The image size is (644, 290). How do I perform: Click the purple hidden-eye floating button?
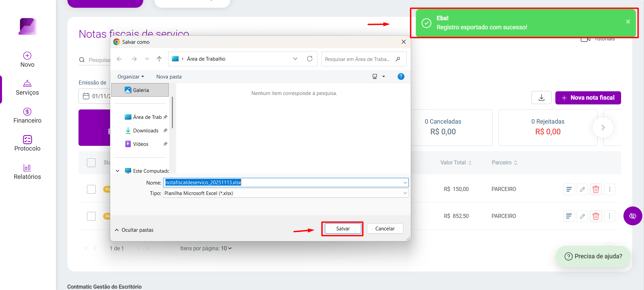tap(633, 216)
